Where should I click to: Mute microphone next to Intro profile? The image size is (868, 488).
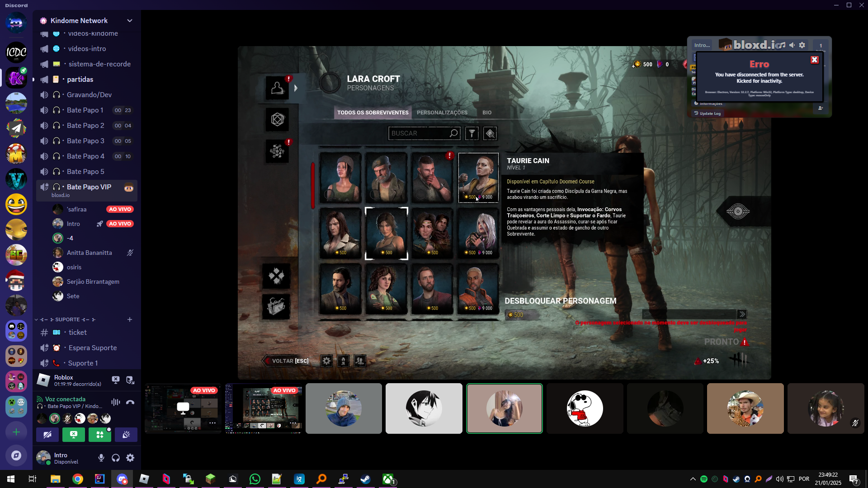click(101, 458)
